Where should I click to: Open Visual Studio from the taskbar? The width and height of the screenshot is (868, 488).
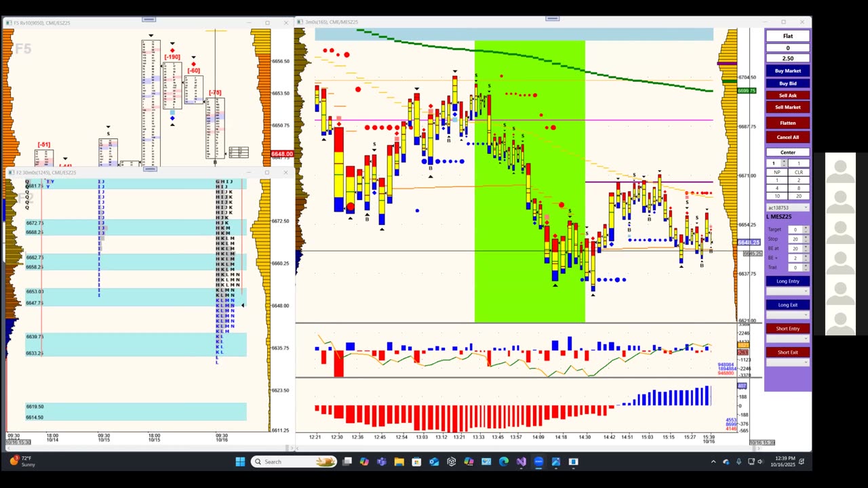[x=521, y=462]
